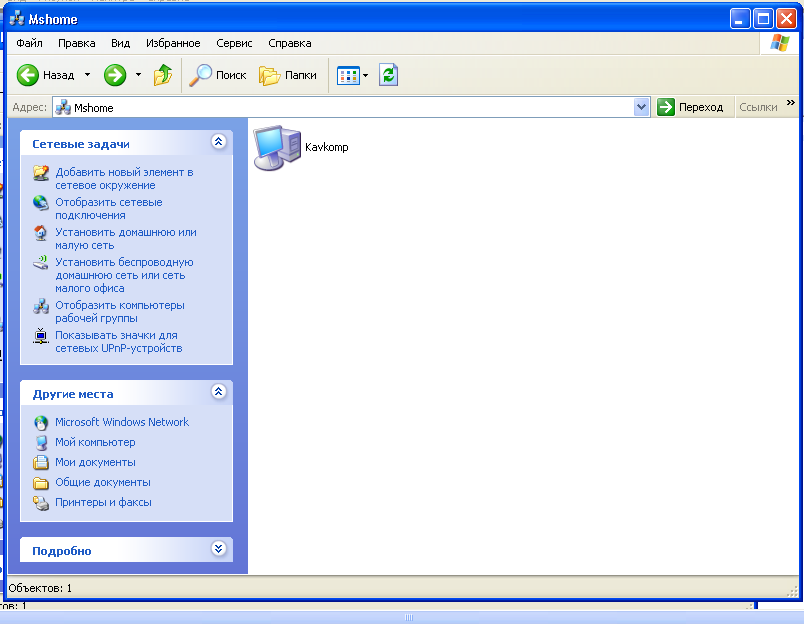This screenshot has height=624, width=804.
Task: Click Установить домашнюю или малую сеть link
Action: click(x=126, y=239)
